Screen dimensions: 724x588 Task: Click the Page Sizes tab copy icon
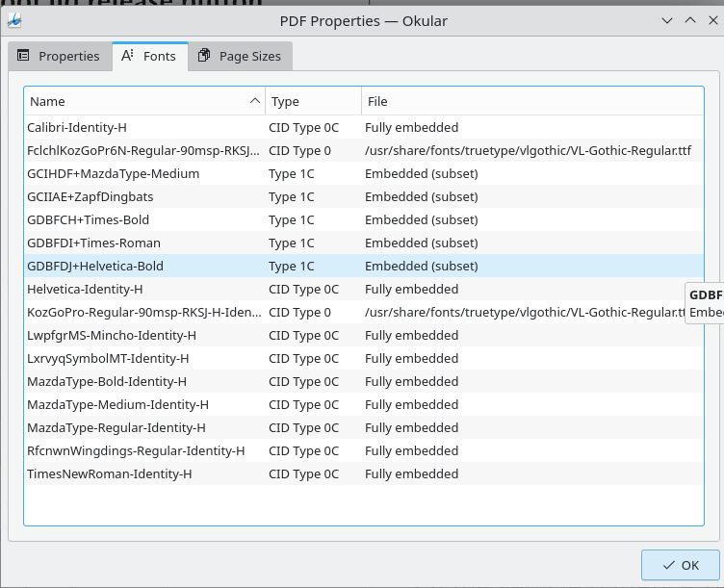(x=204, y=56)
